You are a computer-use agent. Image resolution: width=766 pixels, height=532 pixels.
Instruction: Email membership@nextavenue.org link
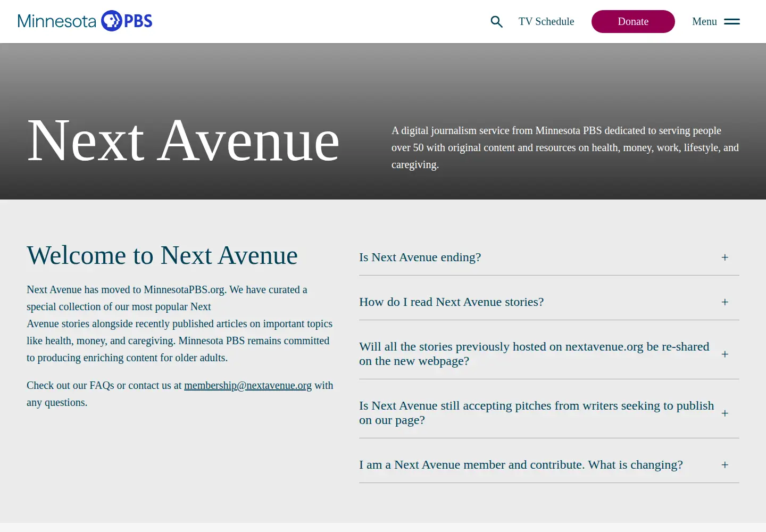tap(248, 385)
